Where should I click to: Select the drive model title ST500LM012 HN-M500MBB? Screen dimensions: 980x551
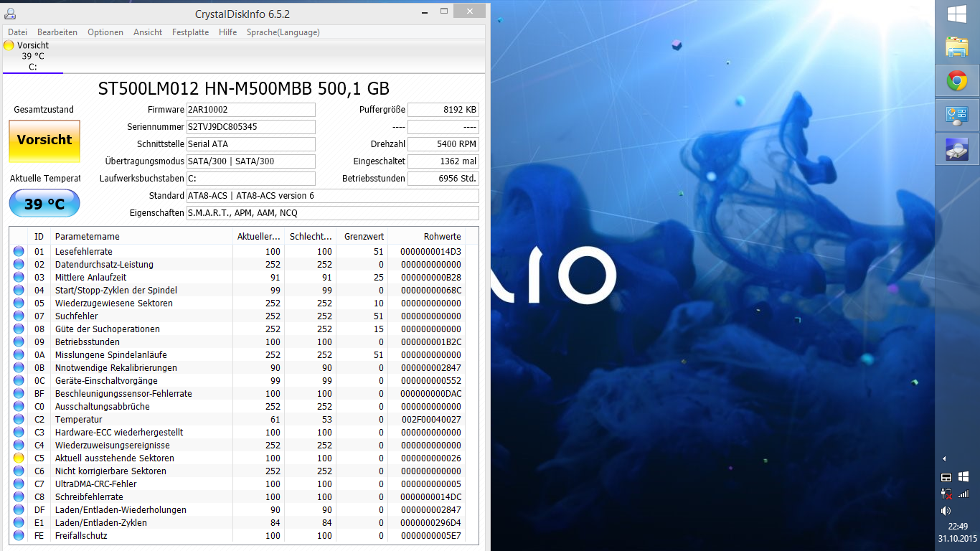pyautogui.click(x=242, y=89)
